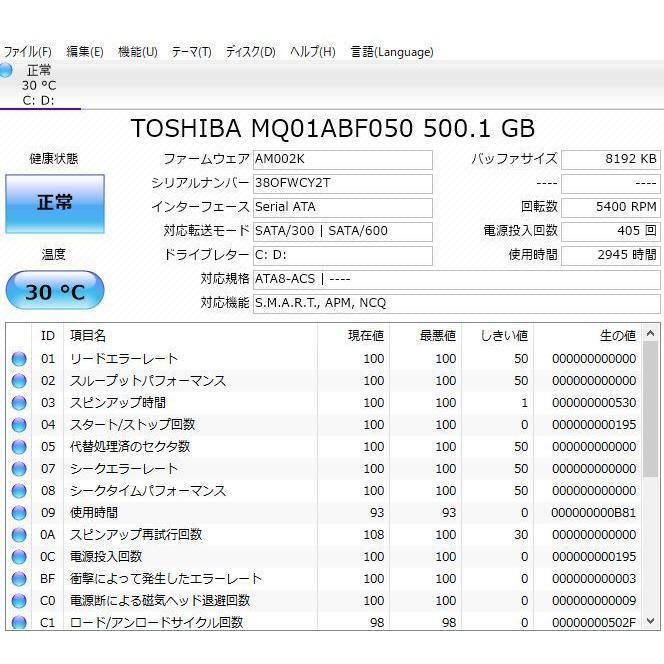Click the status icon for attribute 04

point(19,425)
